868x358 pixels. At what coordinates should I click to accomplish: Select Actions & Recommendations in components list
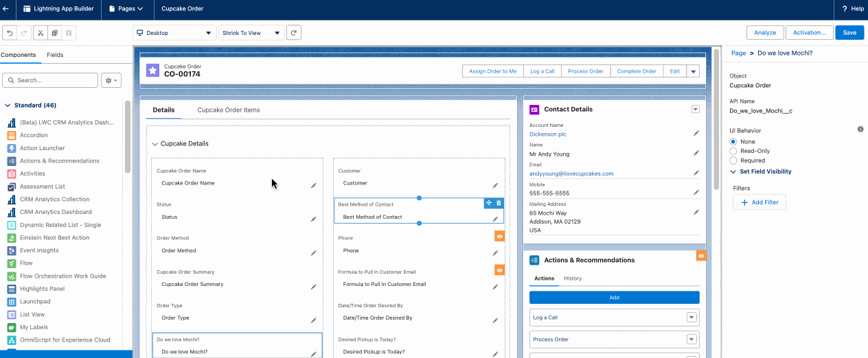pyautogui.click(x=60, y=160)
